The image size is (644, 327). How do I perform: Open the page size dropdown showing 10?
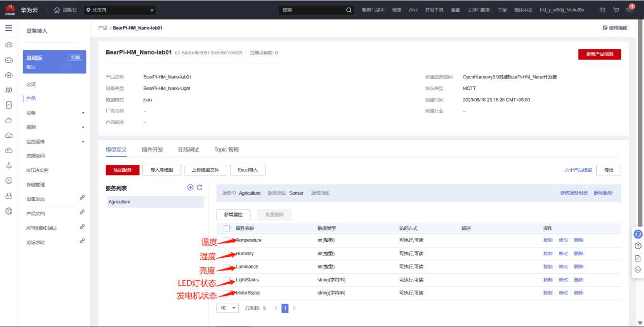[227, 308]
